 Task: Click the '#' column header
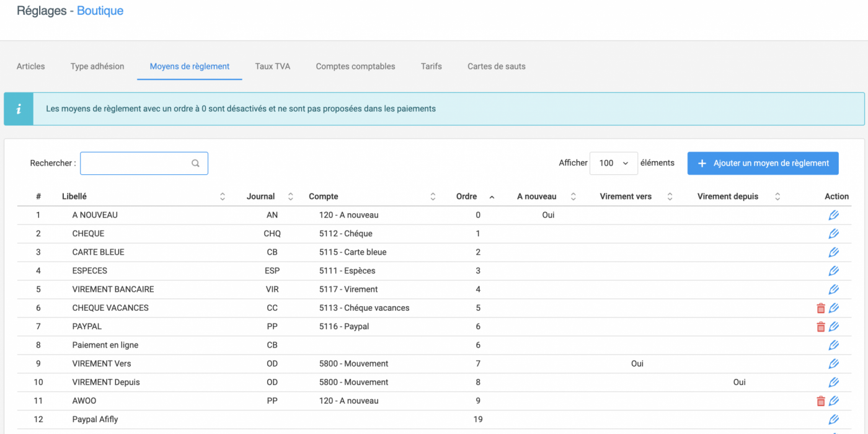point(38,197)
